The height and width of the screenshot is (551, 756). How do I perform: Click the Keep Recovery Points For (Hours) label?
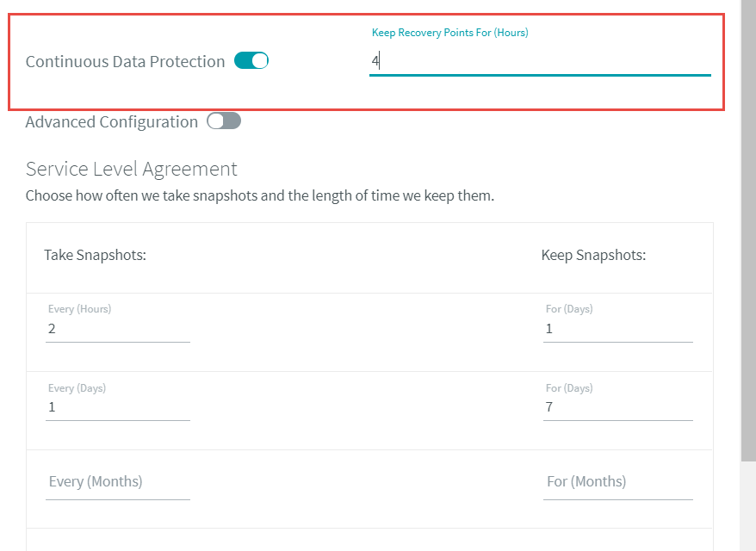point(449,33)
